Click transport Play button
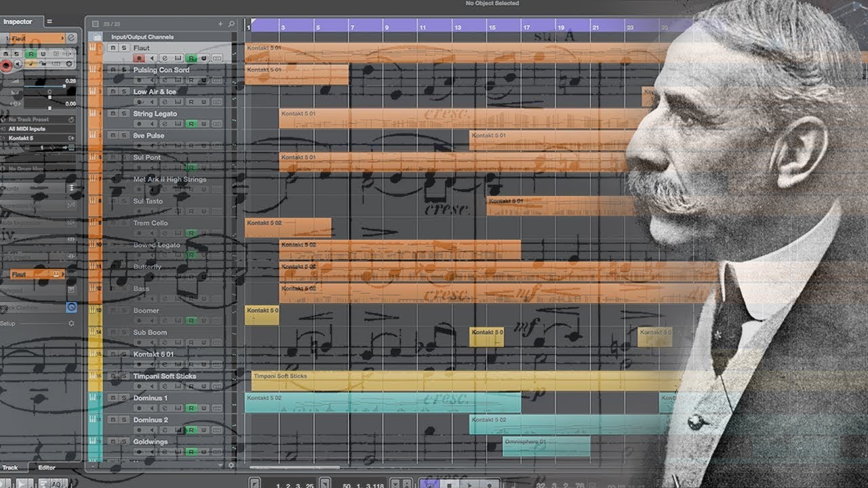 click(x=469, y=484)
